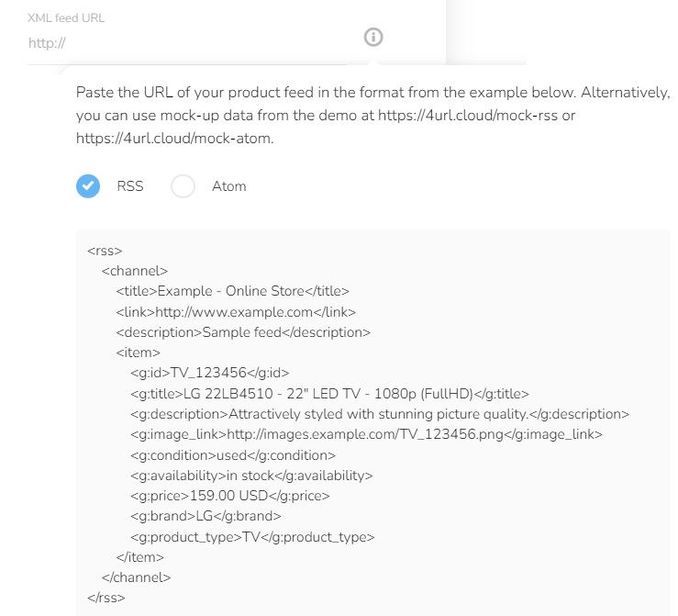Click the http://www.example.com link line in code

pyautogui.click(x=236, y=312)
